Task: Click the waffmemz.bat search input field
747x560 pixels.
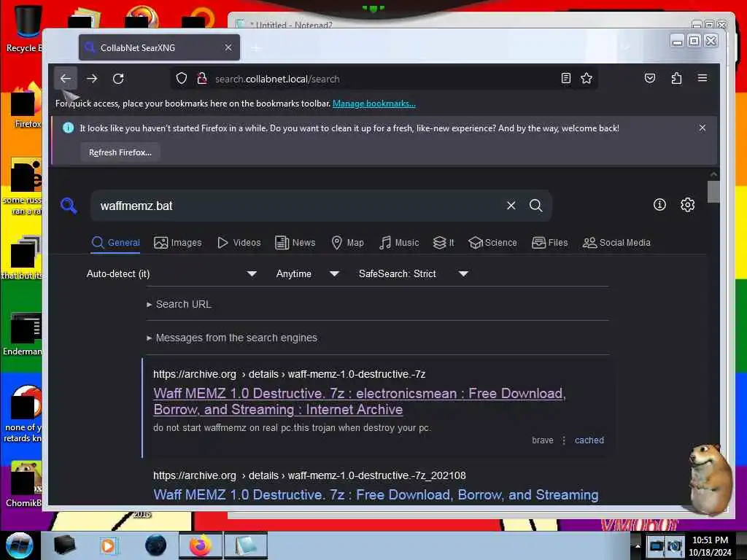Action: click(x=298, y=206)
